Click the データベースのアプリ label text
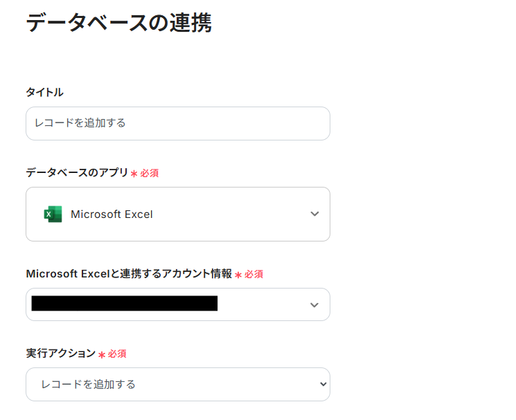 click(x=77, y=173)
